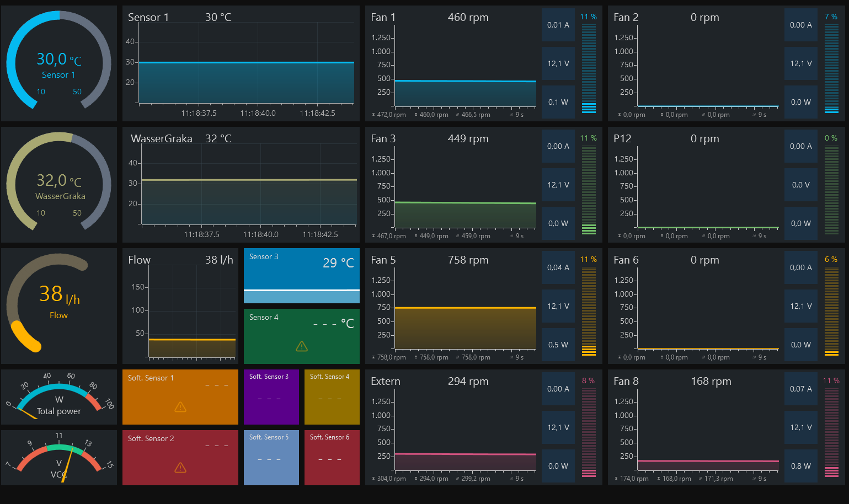The image size is (849, 504).
Task: Click the Fan 8 maximum 174,0 rpm value
Action: click(634, 479)
